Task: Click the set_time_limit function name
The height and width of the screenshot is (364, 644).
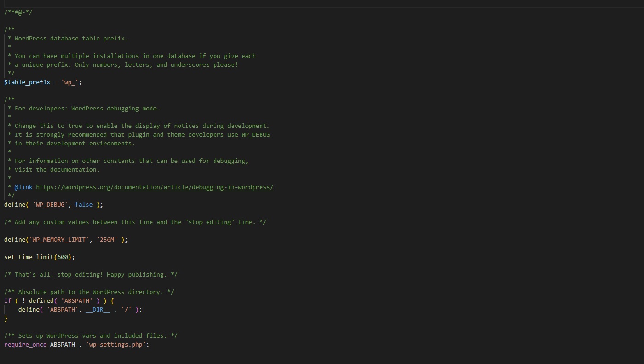Action: click(29, 257)
